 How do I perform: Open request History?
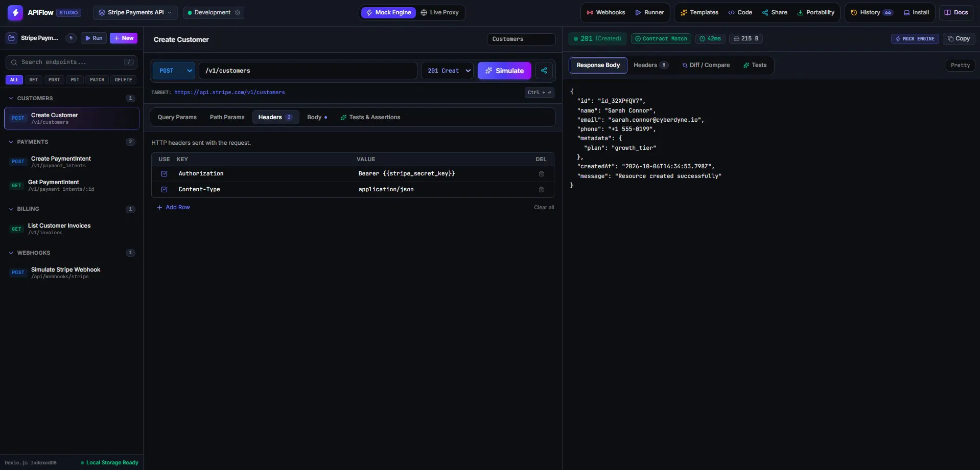click(x=872, y=13)
